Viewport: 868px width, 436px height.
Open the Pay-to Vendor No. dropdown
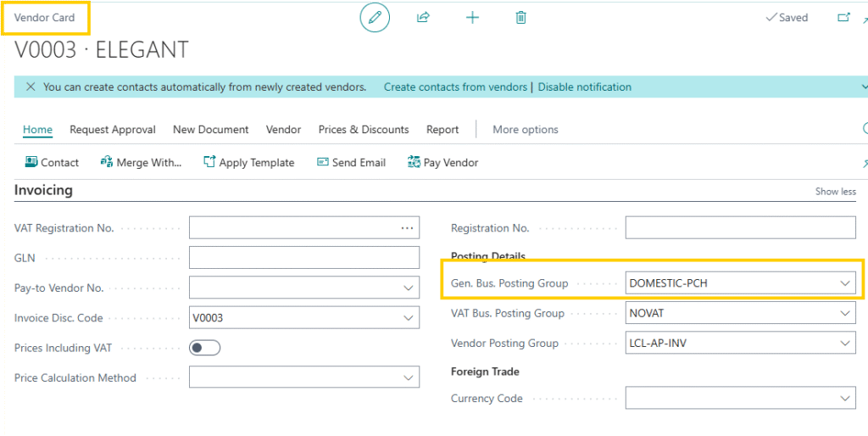[x=409, y=288]
